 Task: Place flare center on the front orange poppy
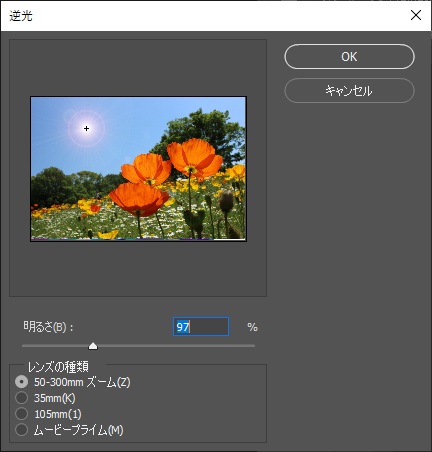point(139,198)
